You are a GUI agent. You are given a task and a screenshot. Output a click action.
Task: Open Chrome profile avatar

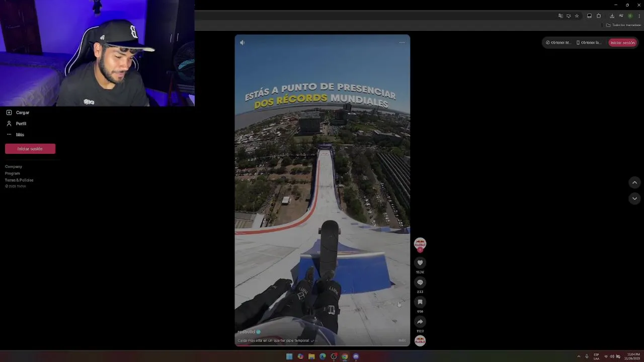(630, 16)
